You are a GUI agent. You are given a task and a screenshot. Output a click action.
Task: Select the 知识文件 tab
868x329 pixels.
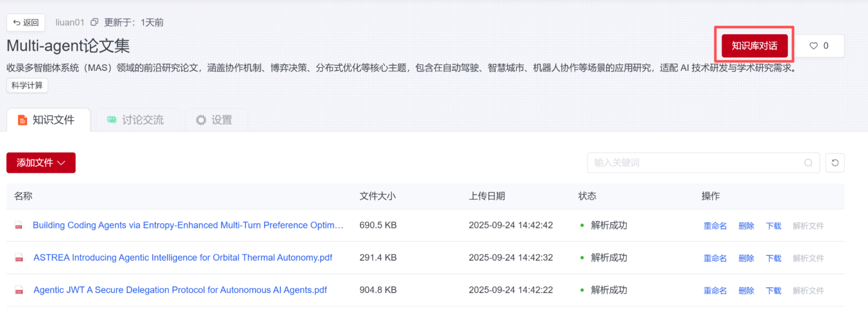point(47,120)
